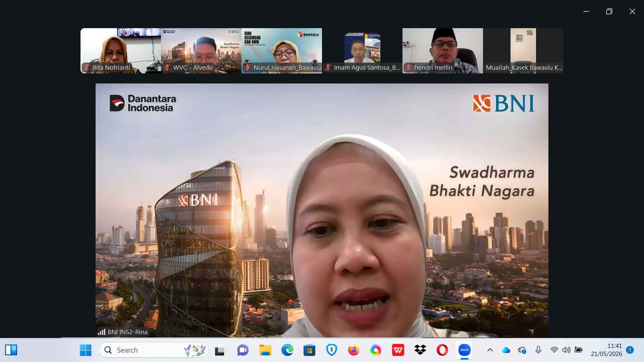The image size is (644, 362).
Task: Click the microphone tray icon
Action: [x=538, y=350]
